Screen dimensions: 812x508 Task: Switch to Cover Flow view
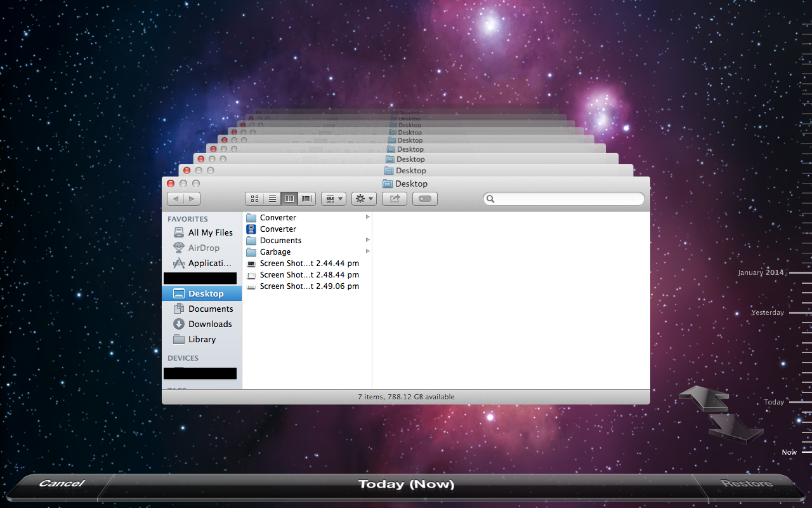(307, 199)
